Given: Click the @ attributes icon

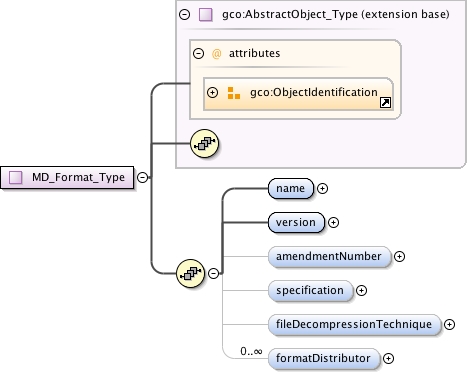Looking at the screenshot, I should pyautogui.click(x=216, y=54).
